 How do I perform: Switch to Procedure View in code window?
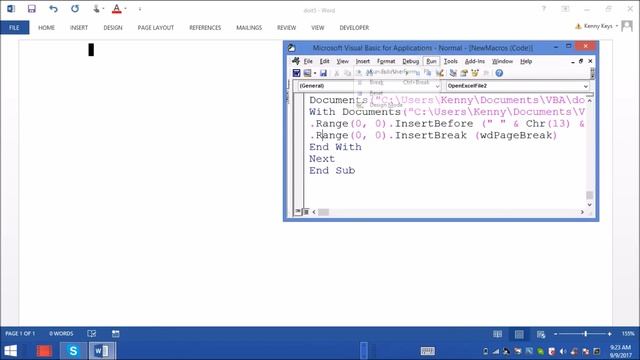[x=298, y=211]
